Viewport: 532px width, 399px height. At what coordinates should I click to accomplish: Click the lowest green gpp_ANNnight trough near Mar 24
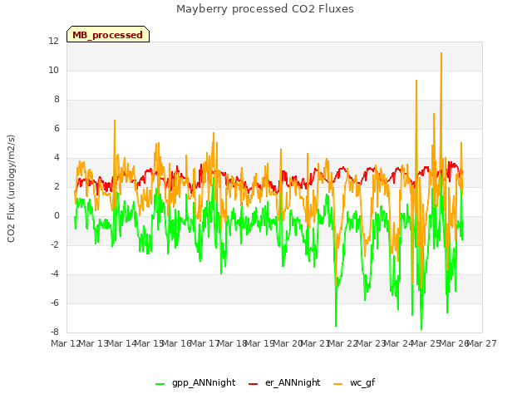coord(421,329)
